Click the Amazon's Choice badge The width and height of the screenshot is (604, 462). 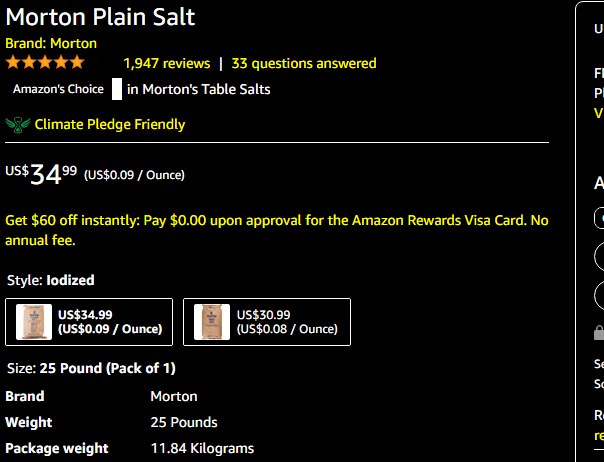pyautogui.click(x=58, y=89)
